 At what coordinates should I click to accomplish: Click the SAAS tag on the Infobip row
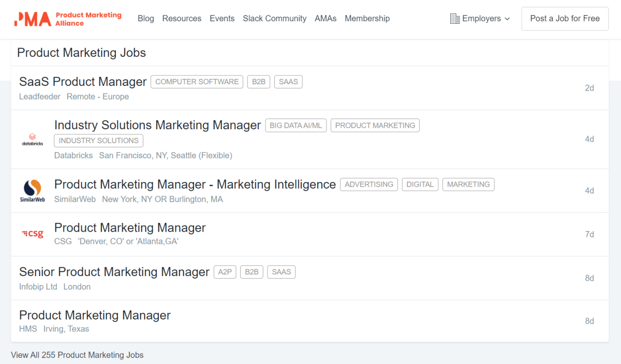pos(282,272)
